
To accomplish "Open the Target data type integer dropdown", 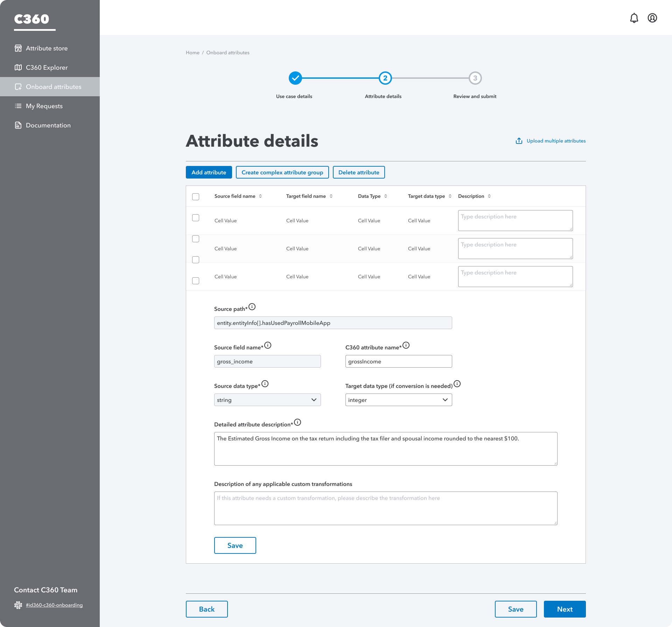I will point(399,400).
